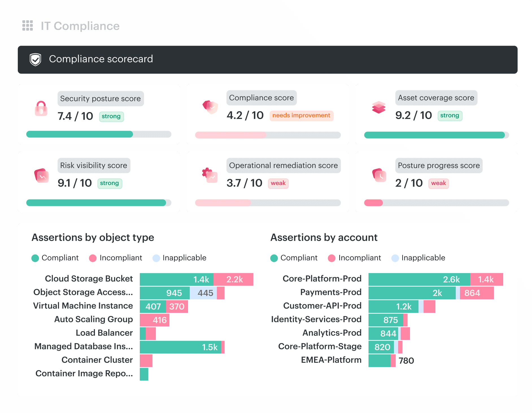Viewport: 532px width, 413px height.
Task: Click the 'needs improvement' badge
Action: click(301, 116)
